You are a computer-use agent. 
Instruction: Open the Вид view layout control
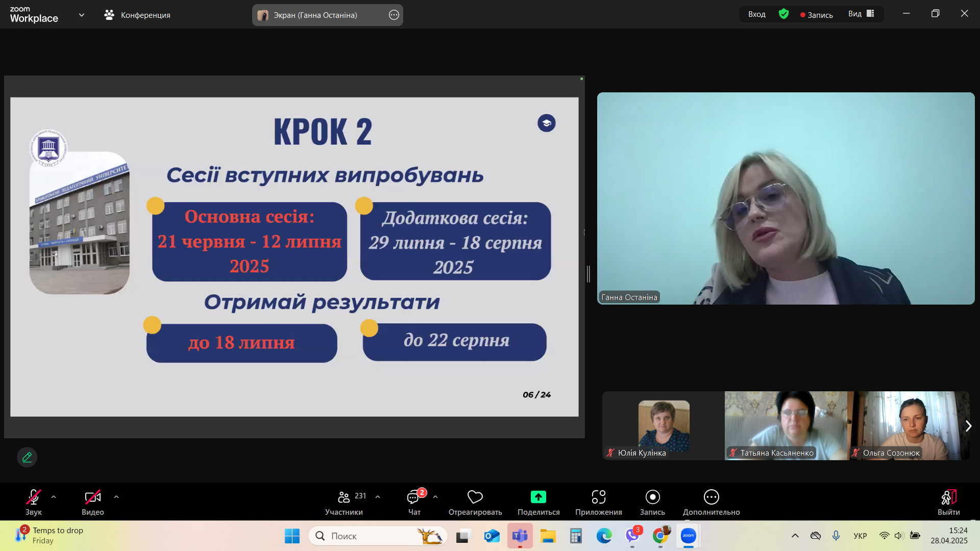point(861,14)
